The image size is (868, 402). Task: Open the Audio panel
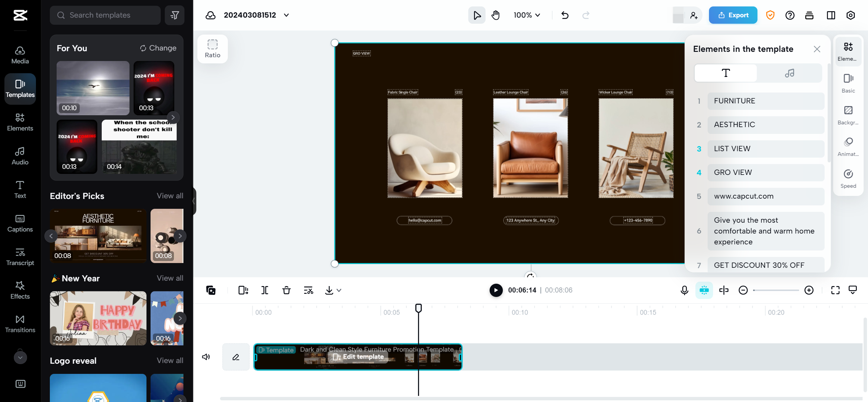coord(20,156)
